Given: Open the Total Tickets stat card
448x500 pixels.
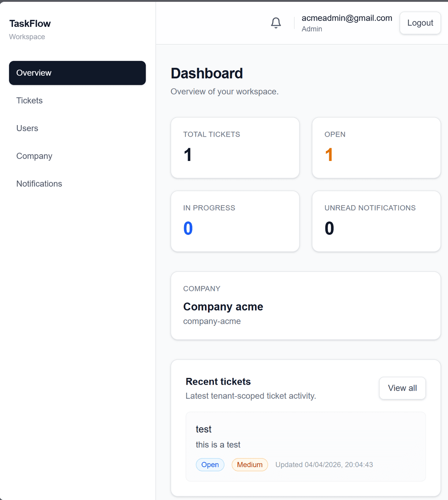Looking at the screenshot, I should (x=235, y=147).
